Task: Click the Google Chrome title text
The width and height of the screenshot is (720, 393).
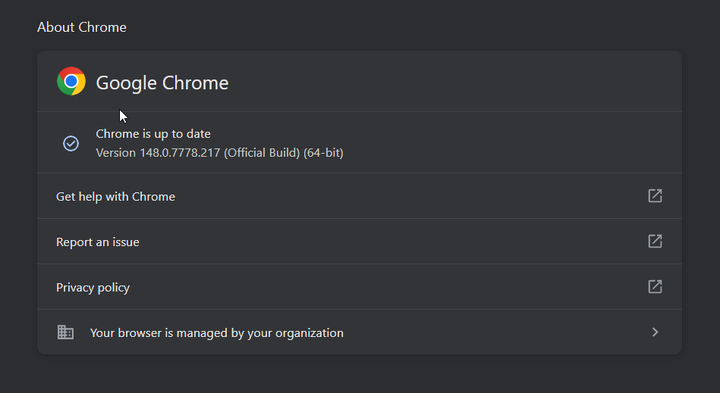Action: coord(162,83)
